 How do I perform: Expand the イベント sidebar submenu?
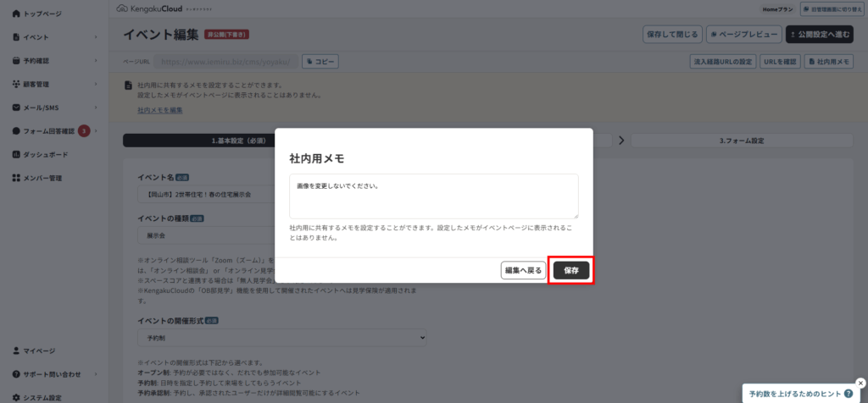(96, 37)
